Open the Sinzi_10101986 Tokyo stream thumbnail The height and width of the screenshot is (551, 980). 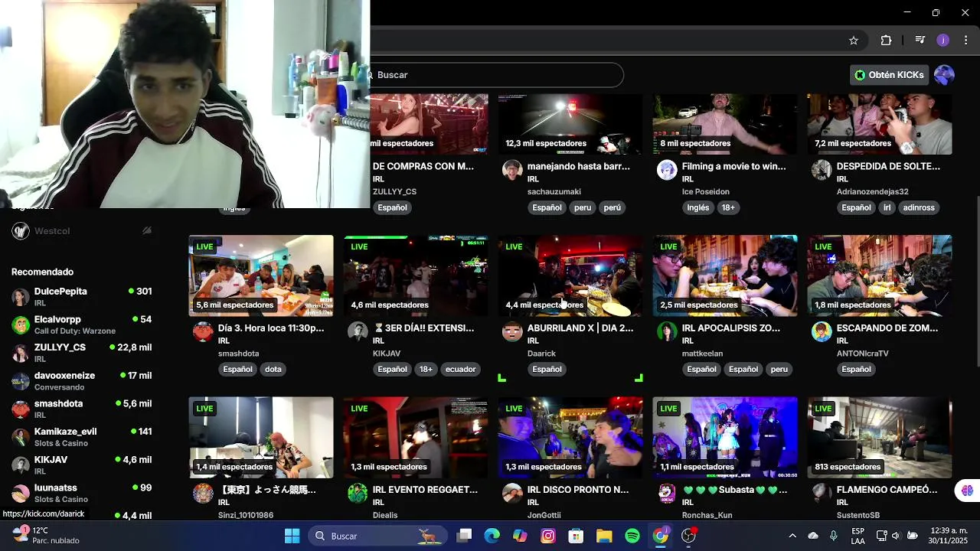(261, 437)
